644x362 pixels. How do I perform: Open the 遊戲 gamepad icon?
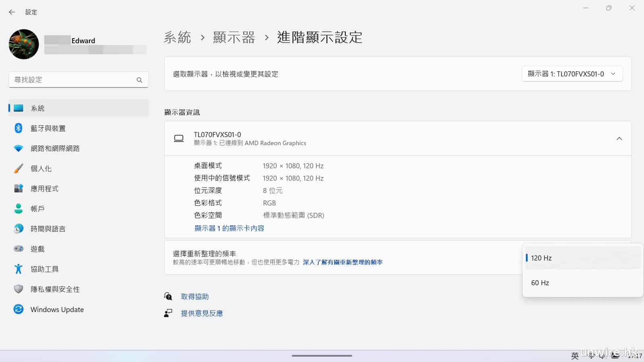point(19,249)
